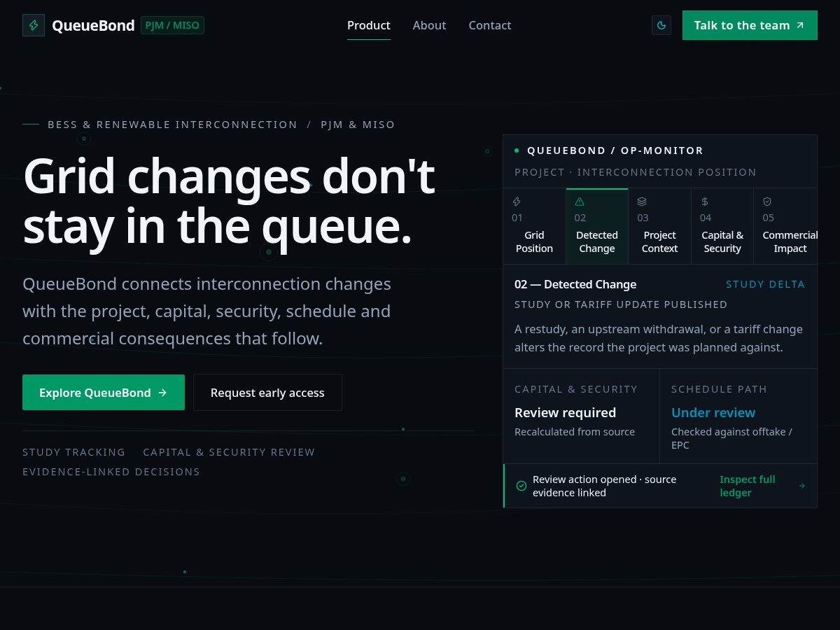Select the 01 Grid Position tab
Viewport: 840px width, 630px height.
[x=534, y=226]
